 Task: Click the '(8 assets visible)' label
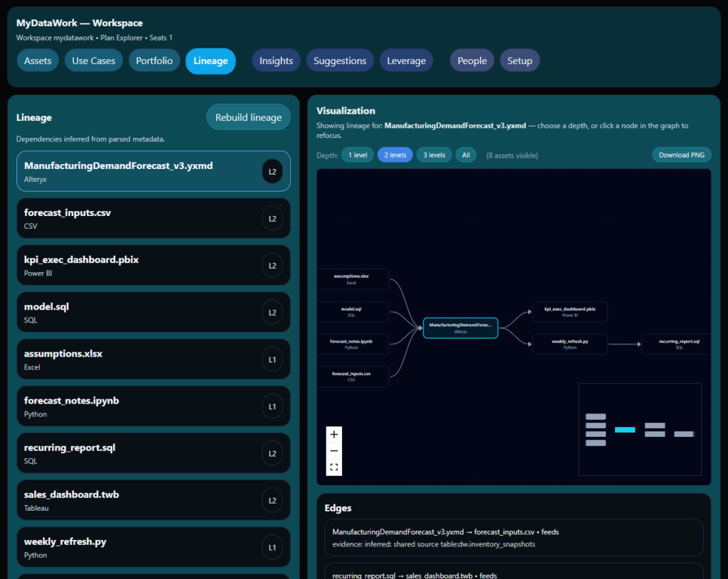[x=512, y=156]
